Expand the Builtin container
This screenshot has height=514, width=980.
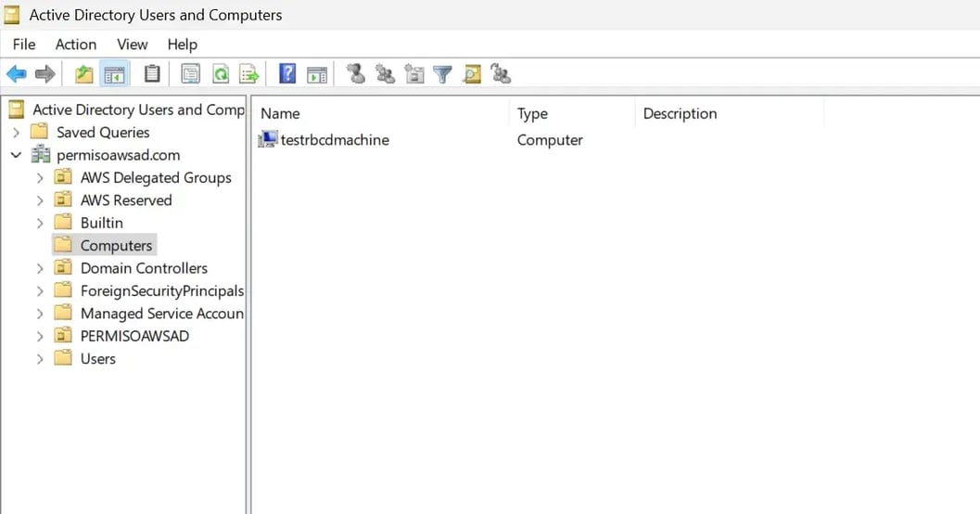(x=40, y=224)
